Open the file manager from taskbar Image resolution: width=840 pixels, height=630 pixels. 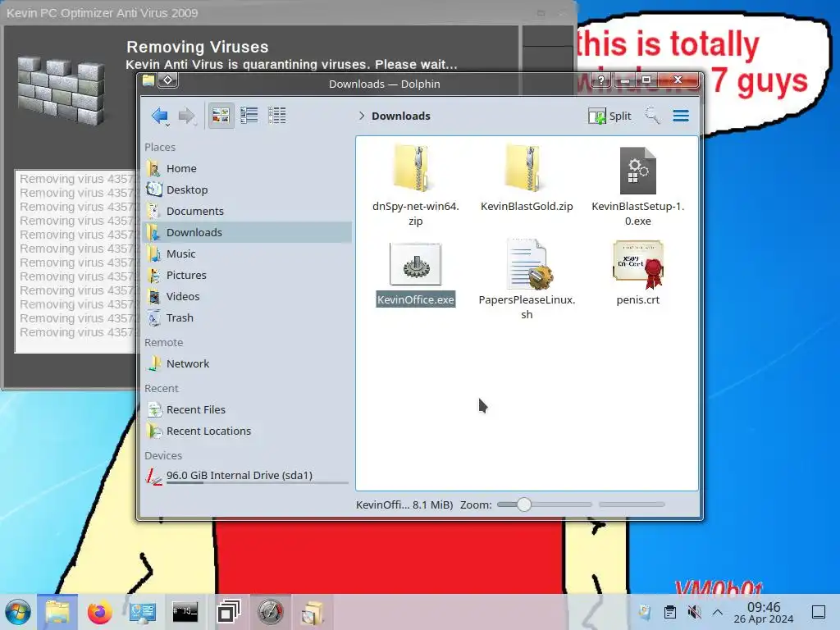tap(57, 612)
